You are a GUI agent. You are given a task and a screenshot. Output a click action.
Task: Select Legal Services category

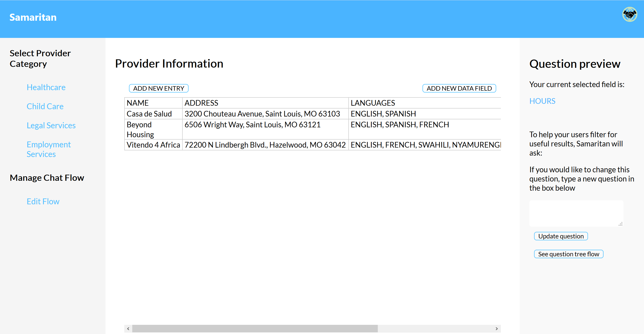(51, 125)
